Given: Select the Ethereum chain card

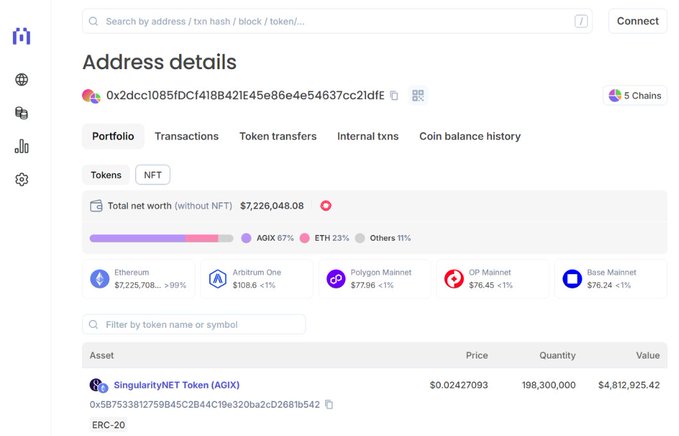Looking at the screenshot, I should pos(139,279).
